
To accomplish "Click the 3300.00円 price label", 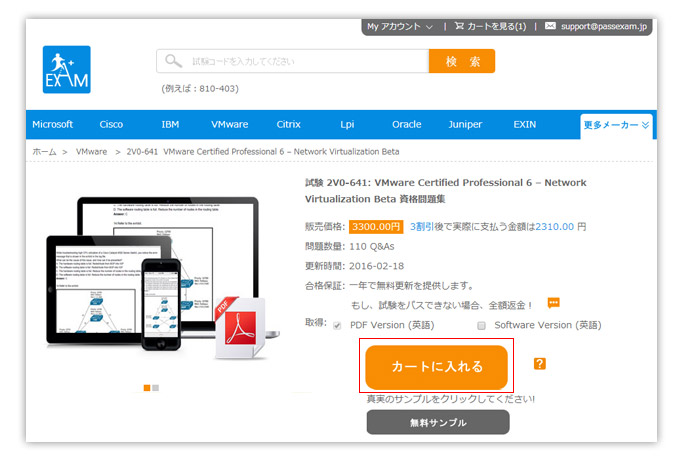I will pyautogui.click(x=376, y=227).
